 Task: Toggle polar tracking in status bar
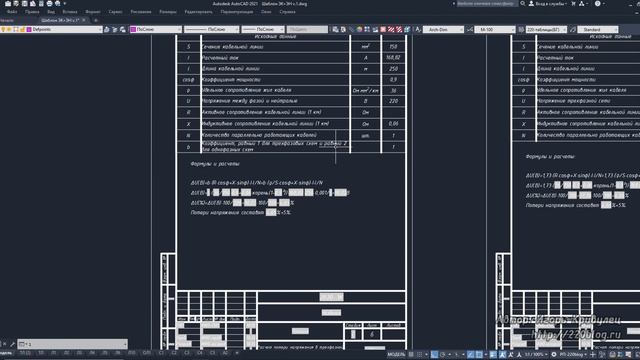443,355
